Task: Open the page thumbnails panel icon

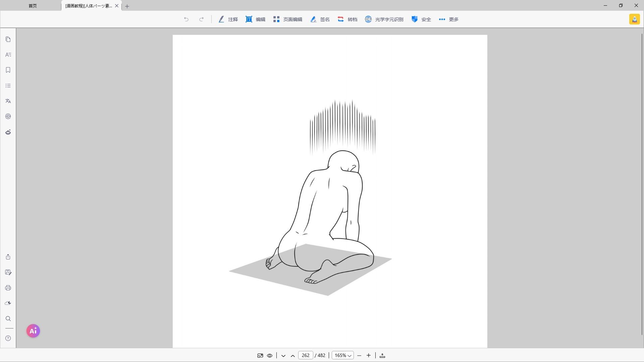Action: point(8,40)
